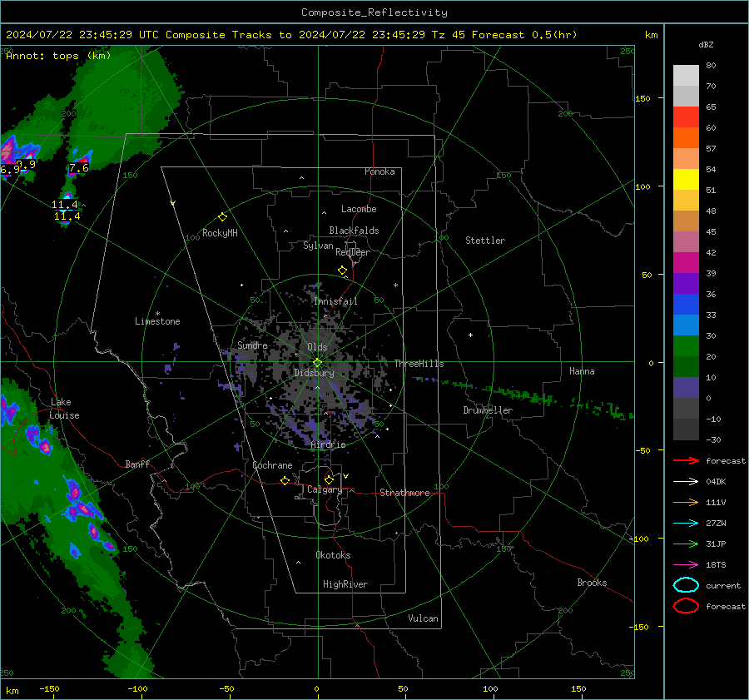
Task: Click the current legend label
Action: coord(723,586)
